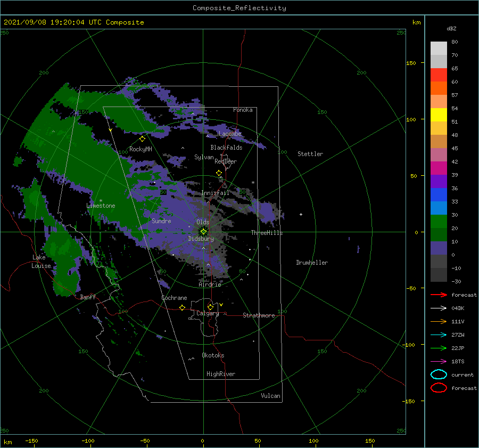Click the radar-center diamond marker at Didsbury
479x448 pixels.
pos(203,232)
